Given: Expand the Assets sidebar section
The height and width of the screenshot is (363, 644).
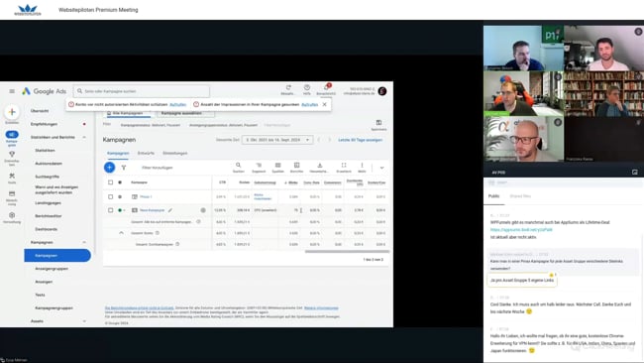Looking at the screenshot, I should (84, 321).
